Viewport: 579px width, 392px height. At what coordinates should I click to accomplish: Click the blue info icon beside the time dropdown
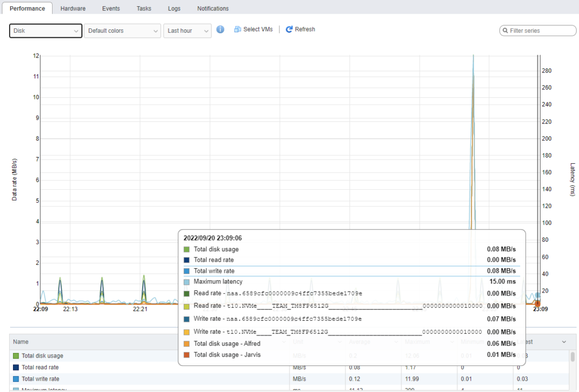click(220, 29)
